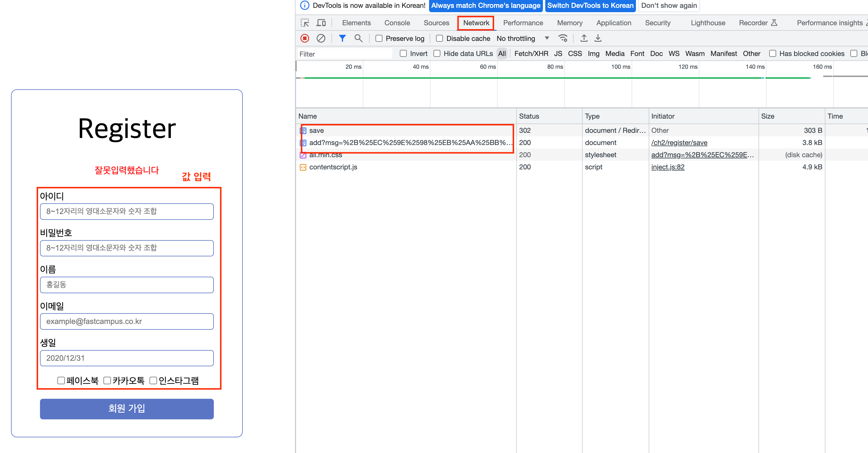
Task: Stop recording network log
Action: [x=304, y=39]
